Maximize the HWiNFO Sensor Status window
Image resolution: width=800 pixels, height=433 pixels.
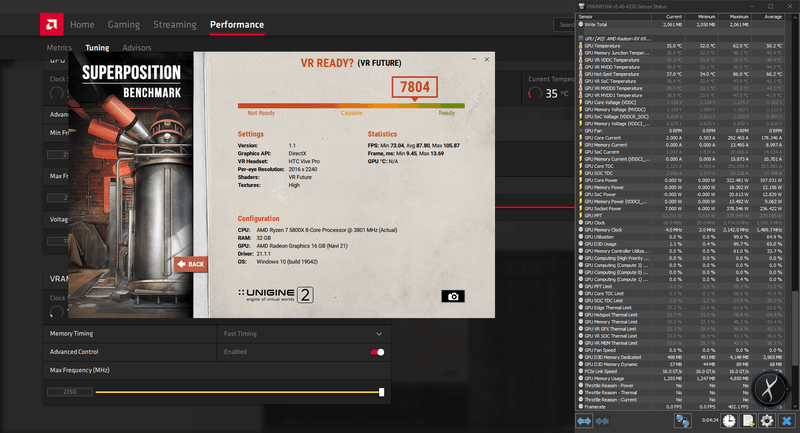[x=771, y=6]
